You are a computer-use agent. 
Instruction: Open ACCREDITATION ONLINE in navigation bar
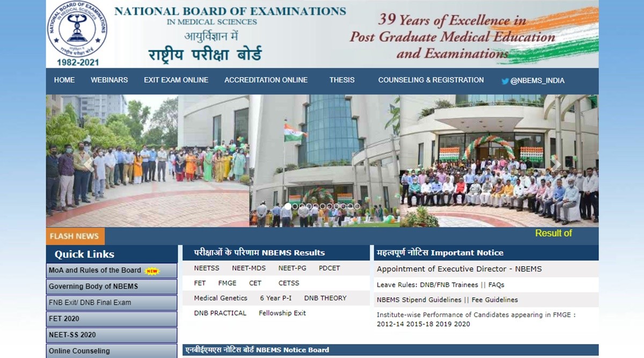[x=266, y=80]
